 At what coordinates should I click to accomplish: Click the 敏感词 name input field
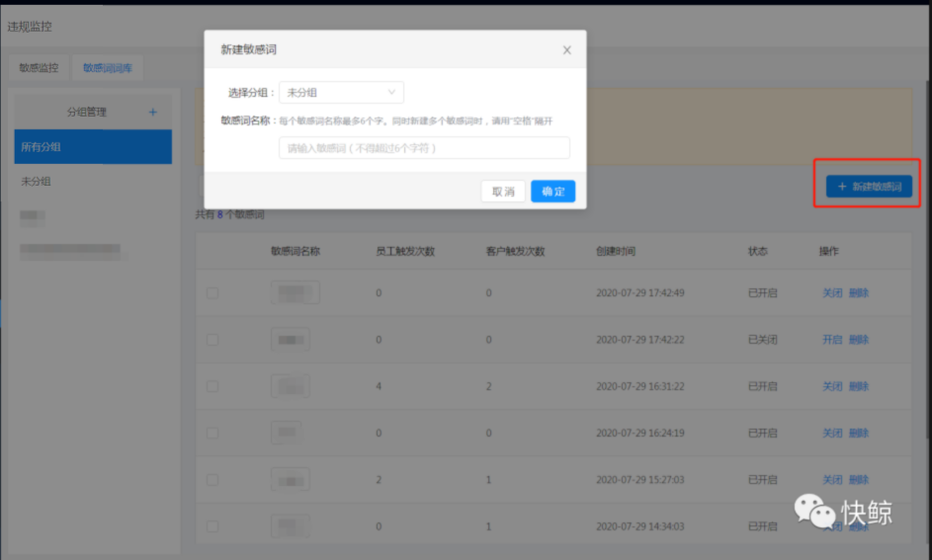(424, 148)
